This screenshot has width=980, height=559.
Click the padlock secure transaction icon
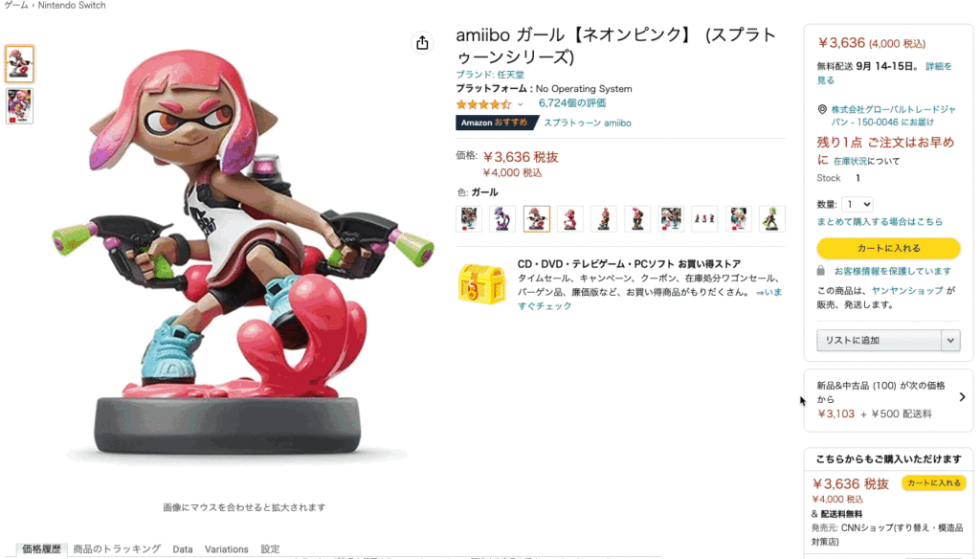pos(820,271)
